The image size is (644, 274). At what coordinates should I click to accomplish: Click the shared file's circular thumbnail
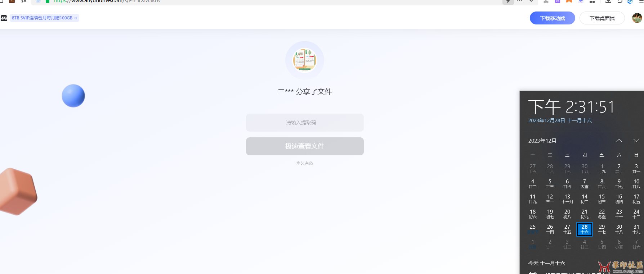click(304, 60)
